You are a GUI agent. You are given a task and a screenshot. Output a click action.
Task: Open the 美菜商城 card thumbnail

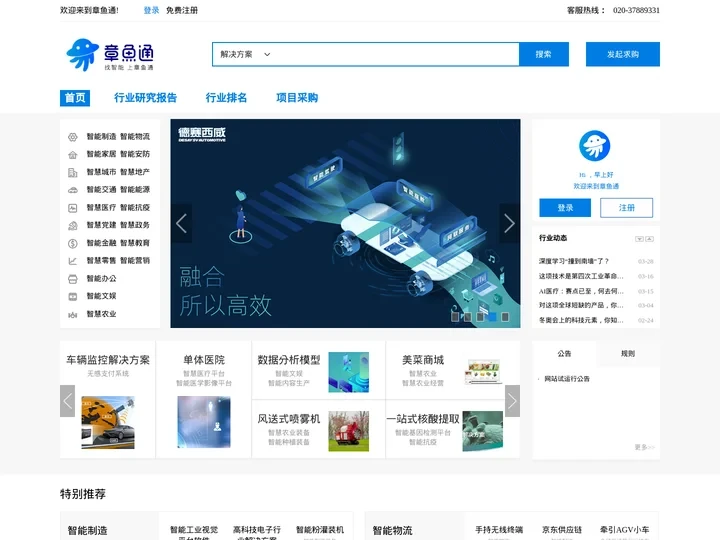tap(483, 372)
